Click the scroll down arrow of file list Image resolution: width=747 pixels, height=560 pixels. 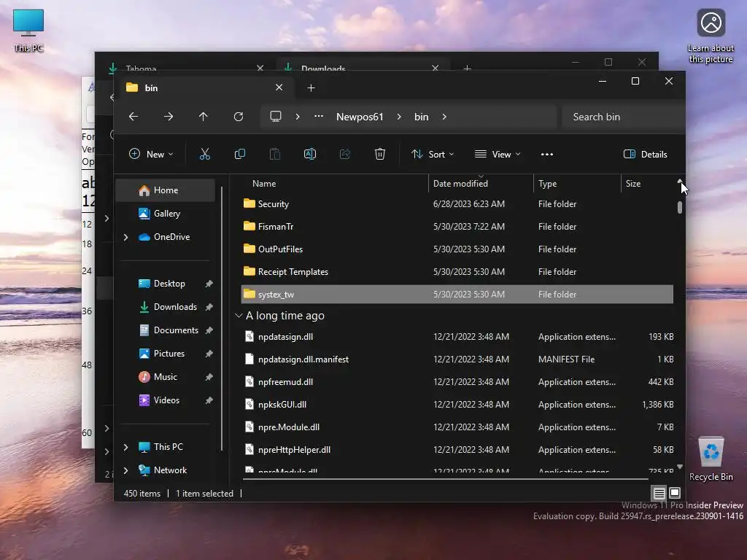(x=680, y=467)
